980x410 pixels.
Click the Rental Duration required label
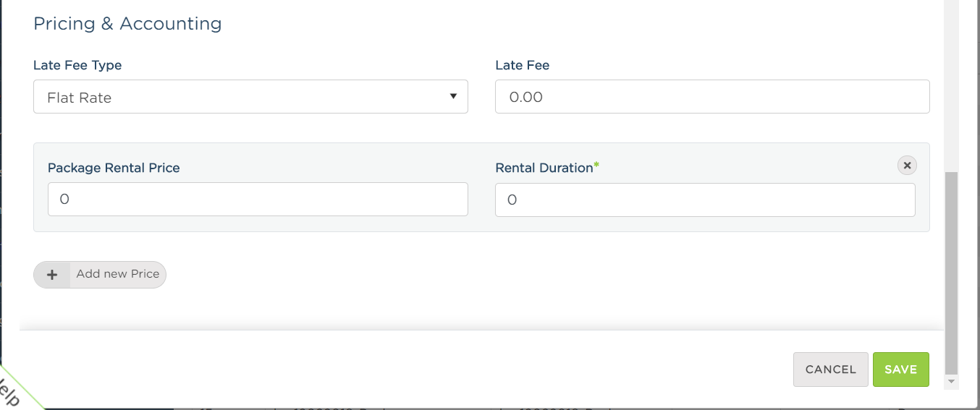coord(547,168)
